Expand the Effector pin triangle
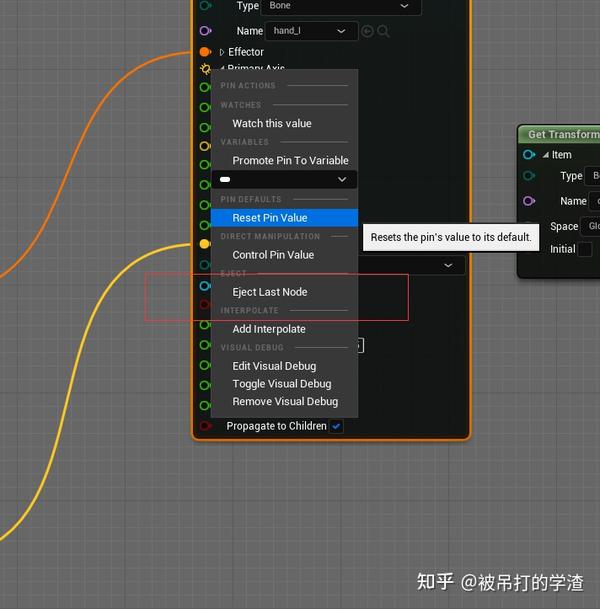Screen dimensions: 600x609 coord(222,52)
